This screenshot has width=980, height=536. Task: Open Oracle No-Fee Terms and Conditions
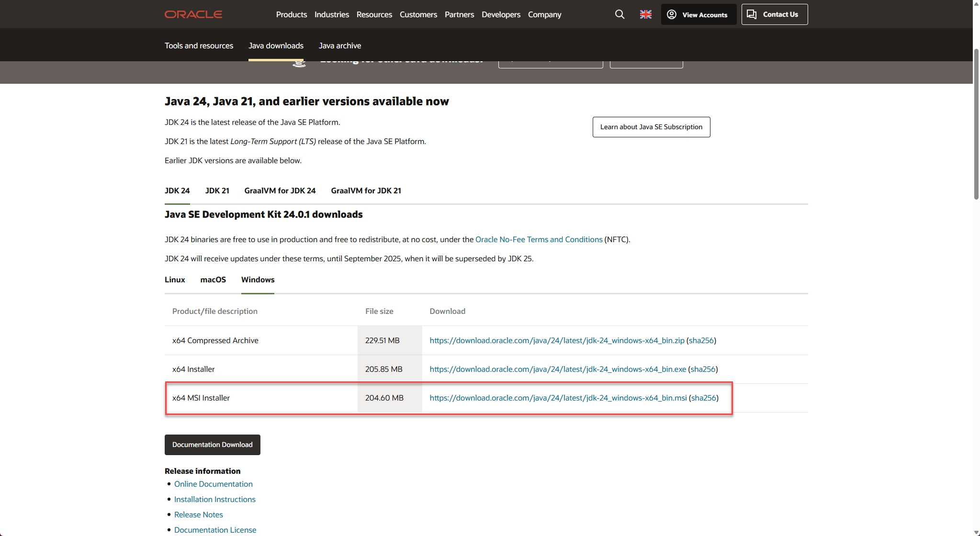point(539,239)
